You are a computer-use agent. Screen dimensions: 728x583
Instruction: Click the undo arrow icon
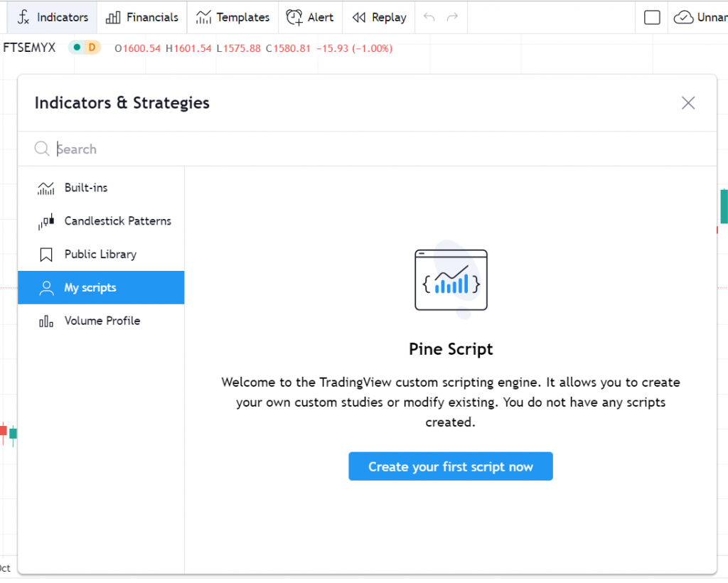click(x=429, y=17)
